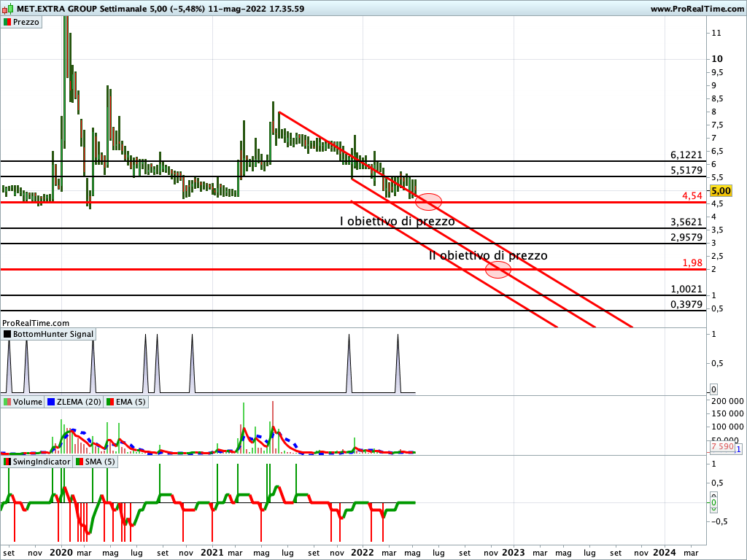The width and height of the screenshot is (747, 560).
Task: Open the Prezzo panel label
Action: (26, 22)
